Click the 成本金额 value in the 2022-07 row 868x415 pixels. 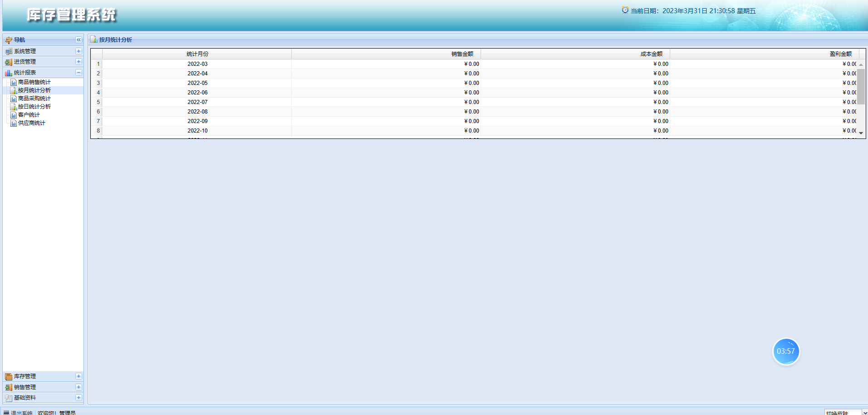[x=661, y=102]
